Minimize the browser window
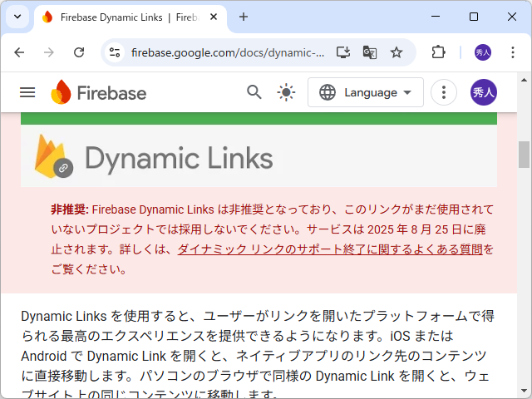 point(436,17)
